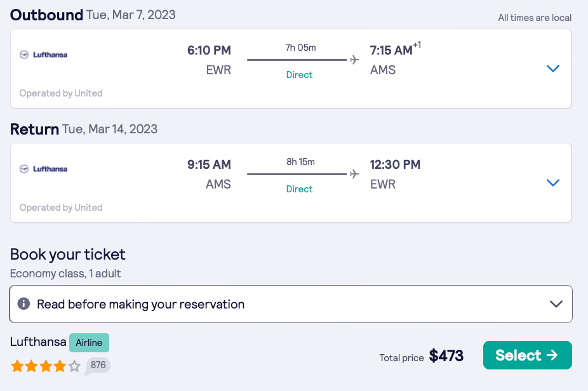Viewport: 588px width, 391px height.
Task: Click the Lufthansa provider name near ratings
Action: coord(38,342)
